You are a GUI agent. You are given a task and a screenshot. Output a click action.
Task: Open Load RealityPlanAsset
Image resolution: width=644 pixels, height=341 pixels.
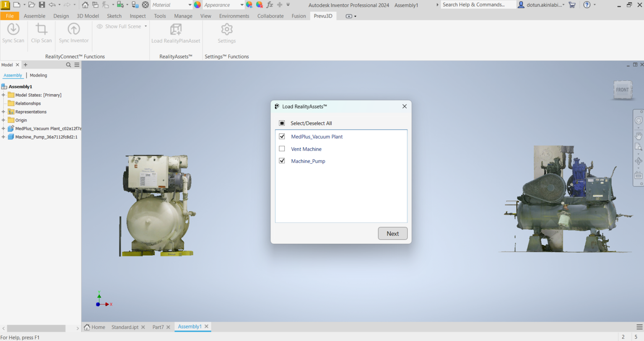(176, 33)
